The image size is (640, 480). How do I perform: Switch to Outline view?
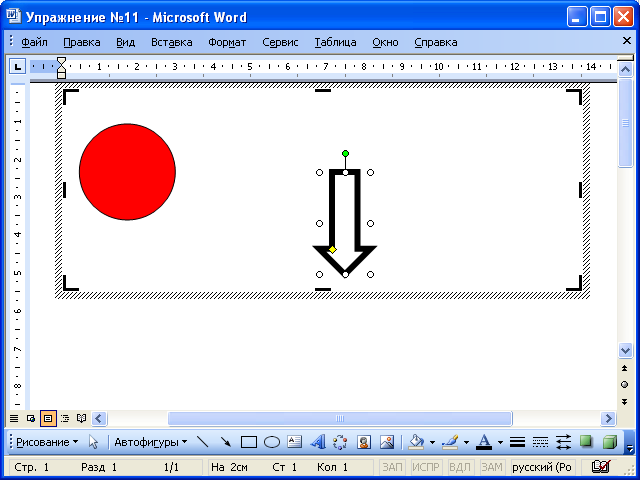65,418
